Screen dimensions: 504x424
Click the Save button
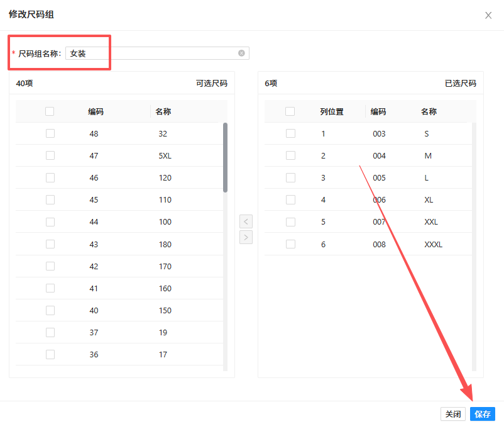tap(482, 414)
